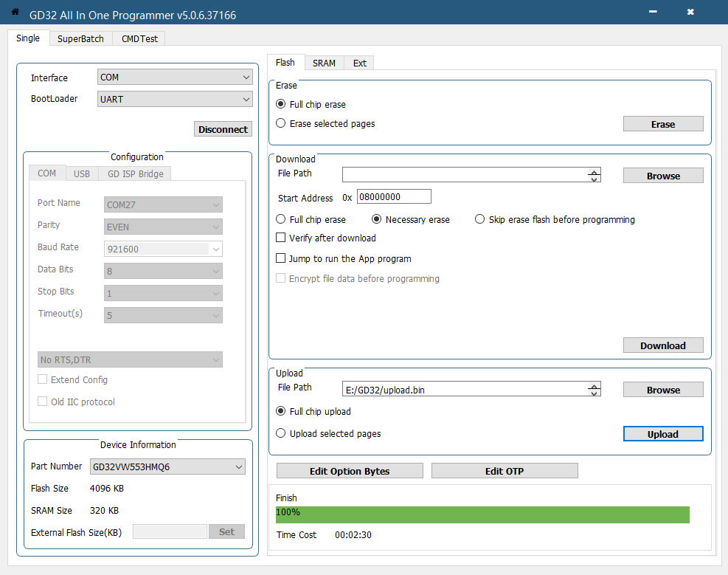This screenshot has width=728, height=575.
Task: Click the Set button
Action: (226, 531)
